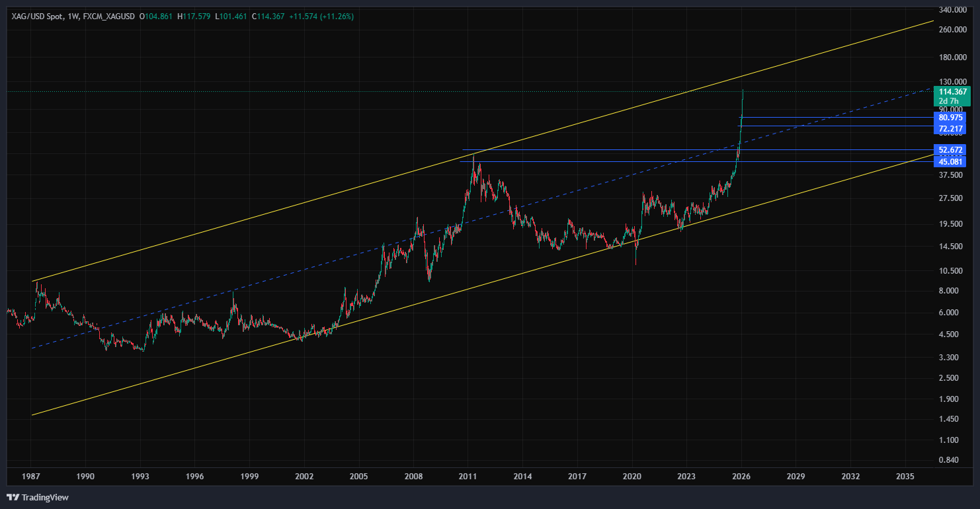Click the green 114.367 current price label
This screenshot has width=980, height=509.
pyautogui.click(x=953, y=92)
